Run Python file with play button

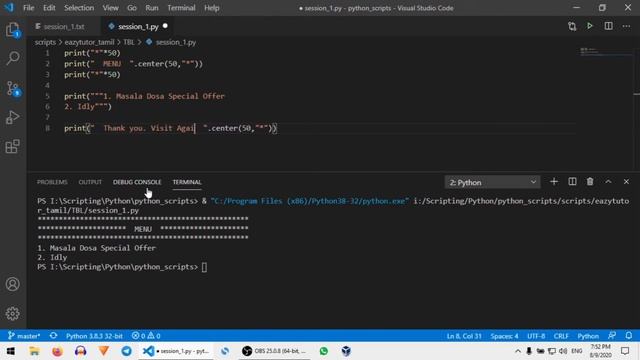(x=590, y=26)
